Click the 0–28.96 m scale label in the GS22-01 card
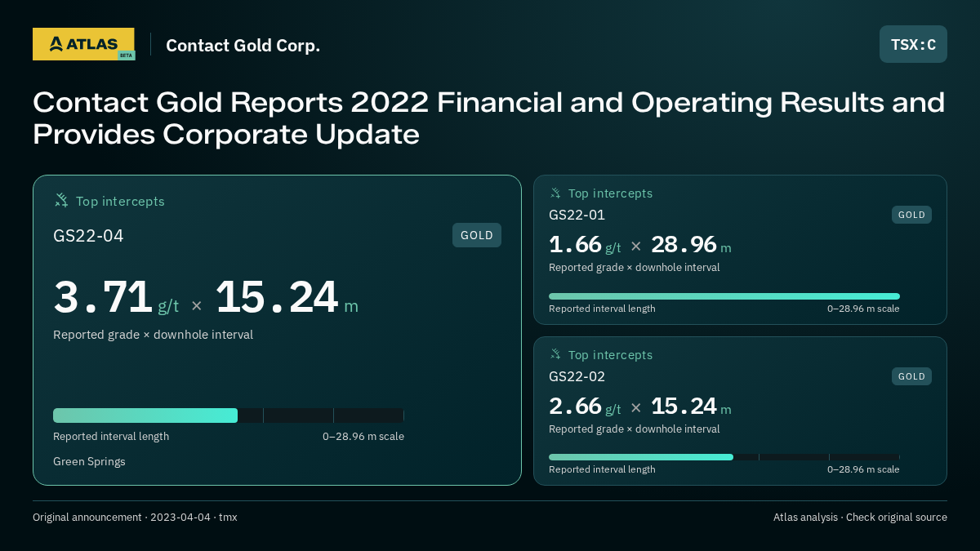The height and width of the screenshot is (551, 980). [863, 309]
